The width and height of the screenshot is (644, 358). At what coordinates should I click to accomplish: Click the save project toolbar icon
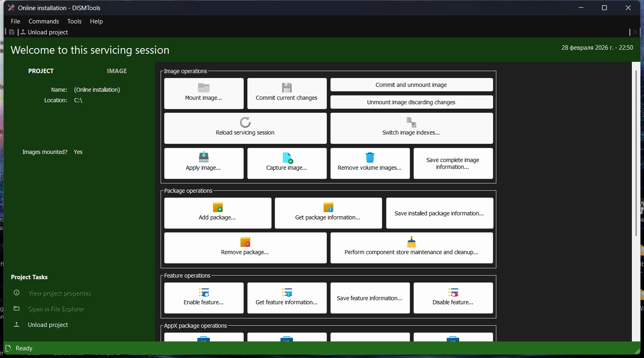[12, 32]
